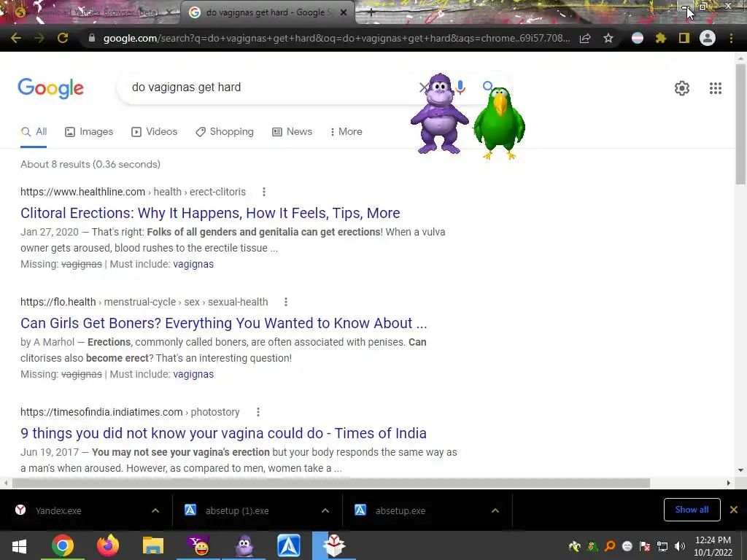Click the vertical page scrollbar thumb
Screen dimensions: 747x560
tap(740, 124)
